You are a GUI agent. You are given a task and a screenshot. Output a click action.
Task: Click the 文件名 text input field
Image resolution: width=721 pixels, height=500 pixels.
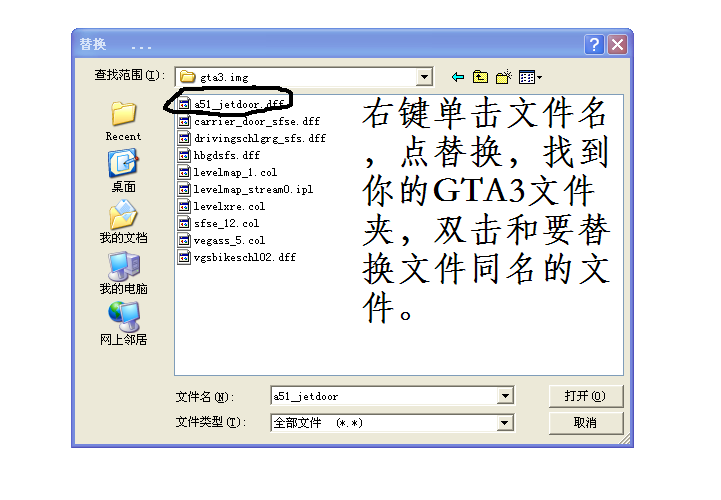click(x=383, y=397)
